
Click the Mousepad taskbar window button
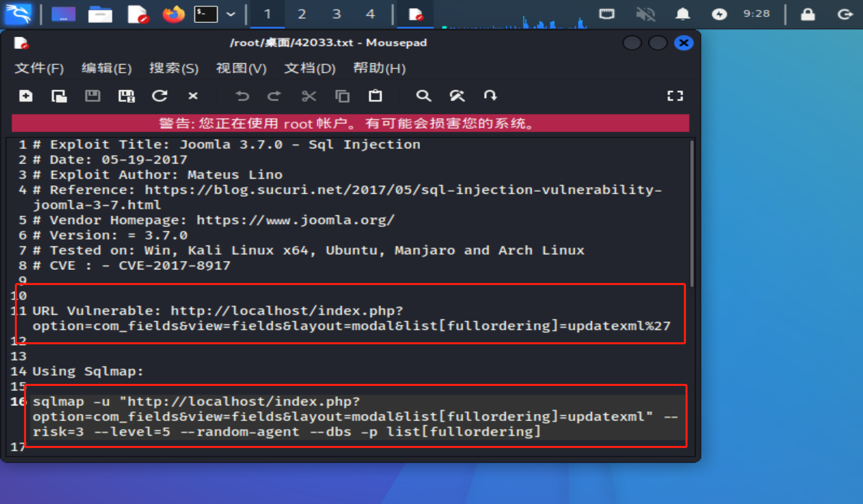point(415,14)
